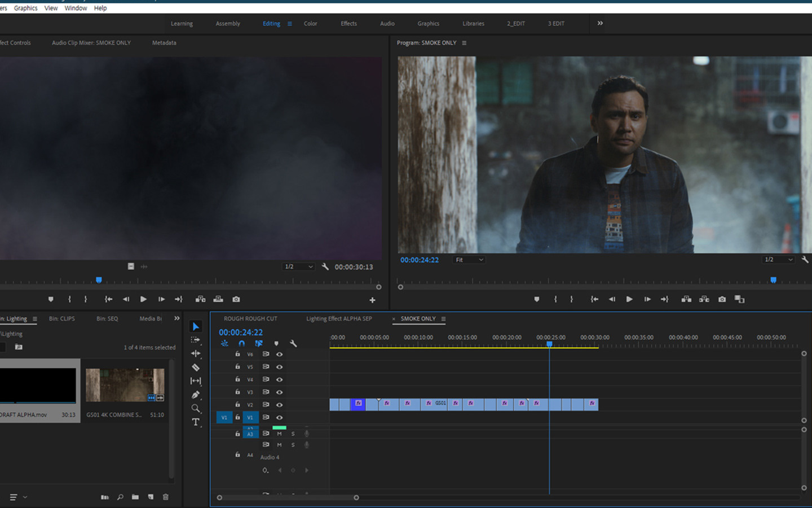Viewport: 812px width, 508px height.
Task: Select the Pen tool
Action: click(x=196, y=395)
